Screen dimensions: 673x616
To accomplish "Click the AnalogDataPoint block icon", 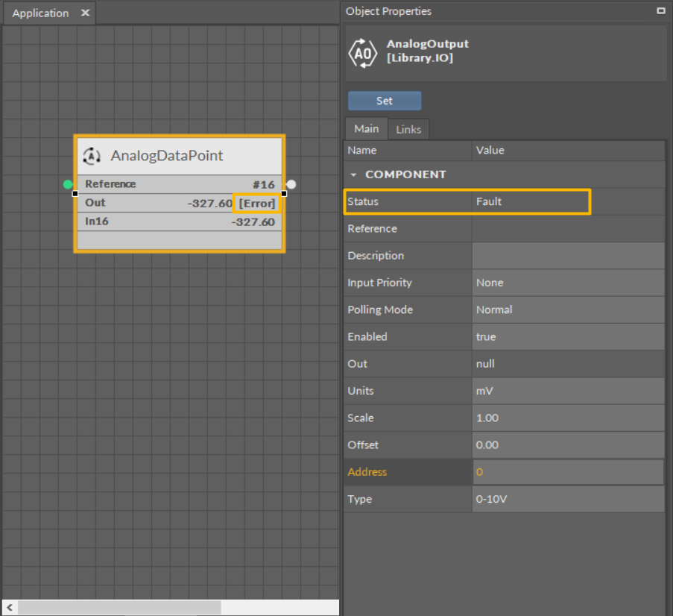I will click(92, 156).
